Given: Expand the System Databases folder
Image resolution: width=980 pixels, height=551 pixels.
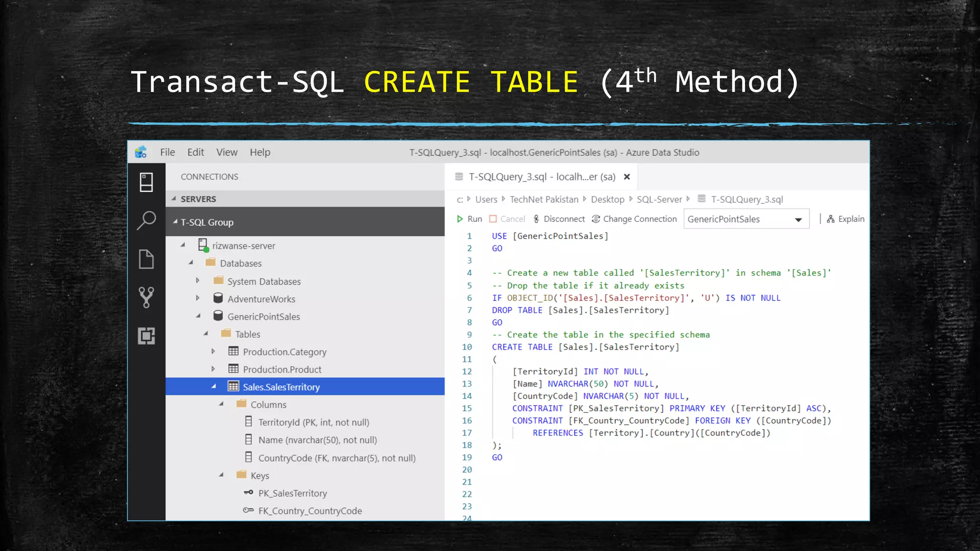Looking at the screenshot, I should point(198,281).
